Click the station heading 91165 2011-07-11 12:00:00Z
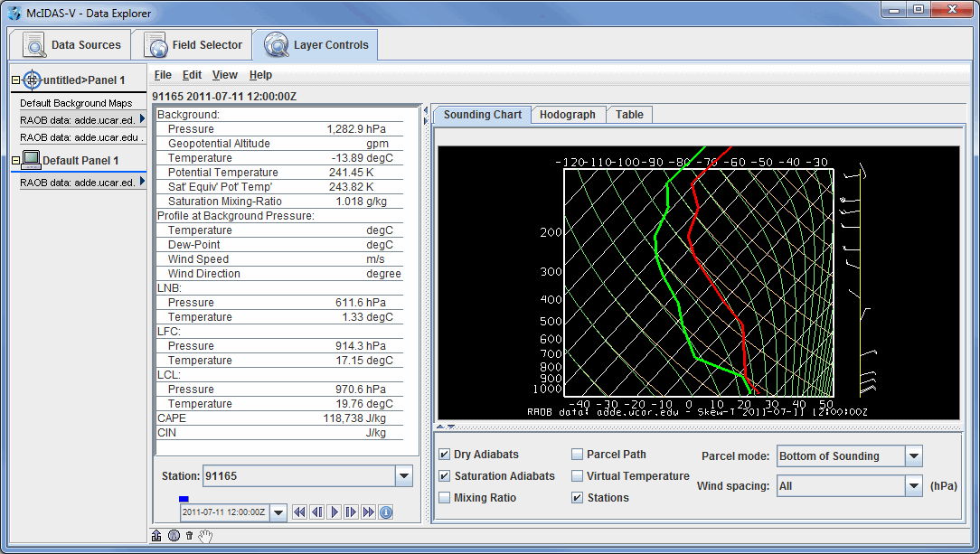This screenshot has height=554, width=980. 224,96
